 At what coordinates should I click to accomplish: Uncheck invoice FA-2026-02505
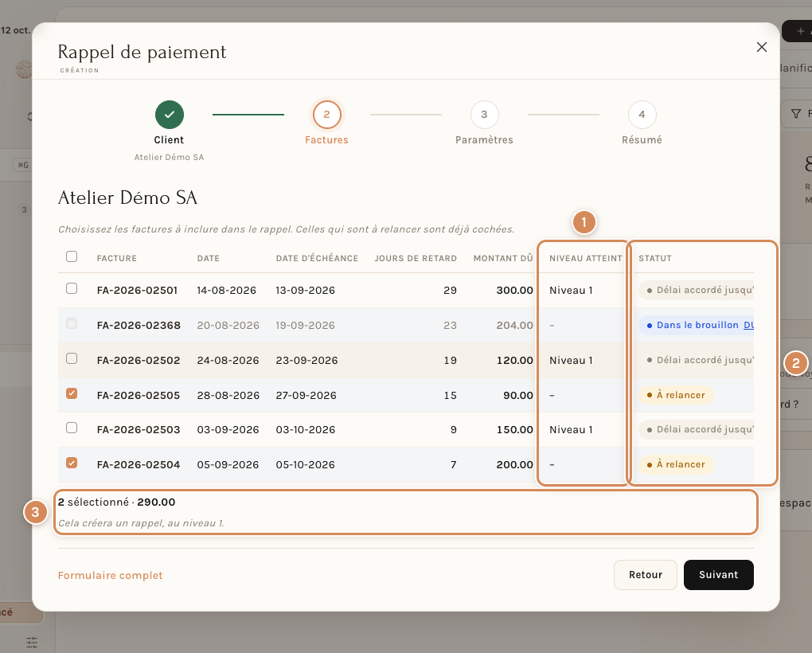72,393
